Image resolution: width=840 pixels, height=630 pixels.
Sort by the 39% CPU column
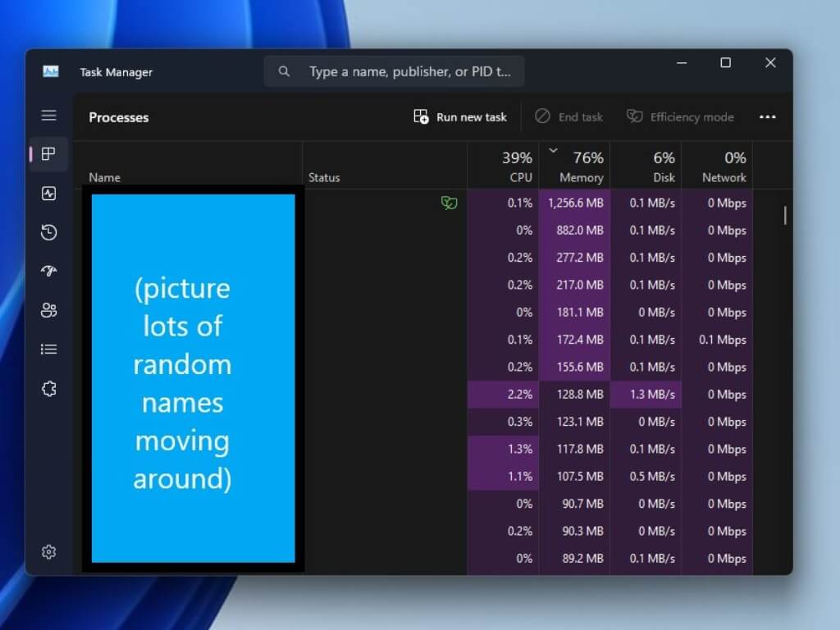coord(503,166)
